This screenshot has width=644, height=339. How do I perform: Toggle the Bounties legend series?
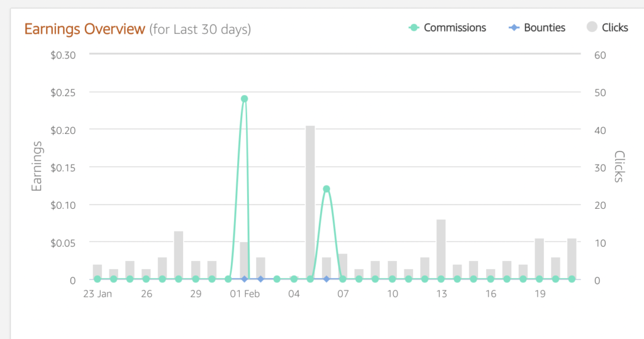click(544, 28)
